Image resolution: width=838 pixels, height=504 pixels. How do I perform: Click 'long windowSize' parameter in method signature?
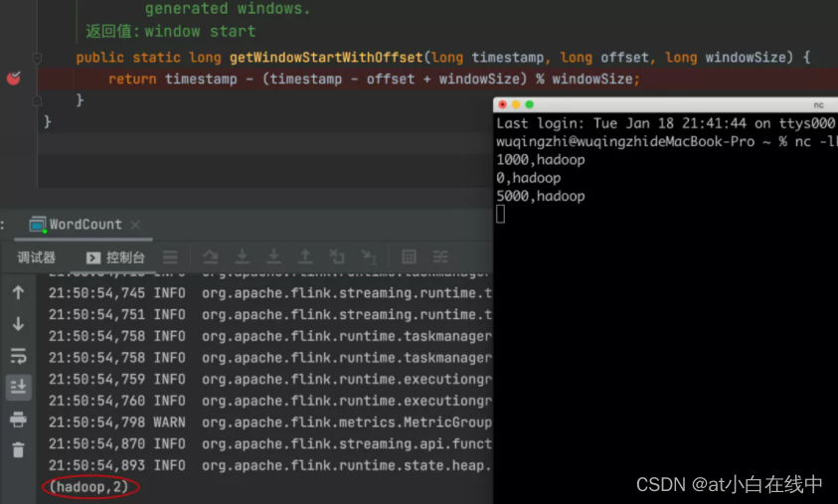tap(729, 58)
